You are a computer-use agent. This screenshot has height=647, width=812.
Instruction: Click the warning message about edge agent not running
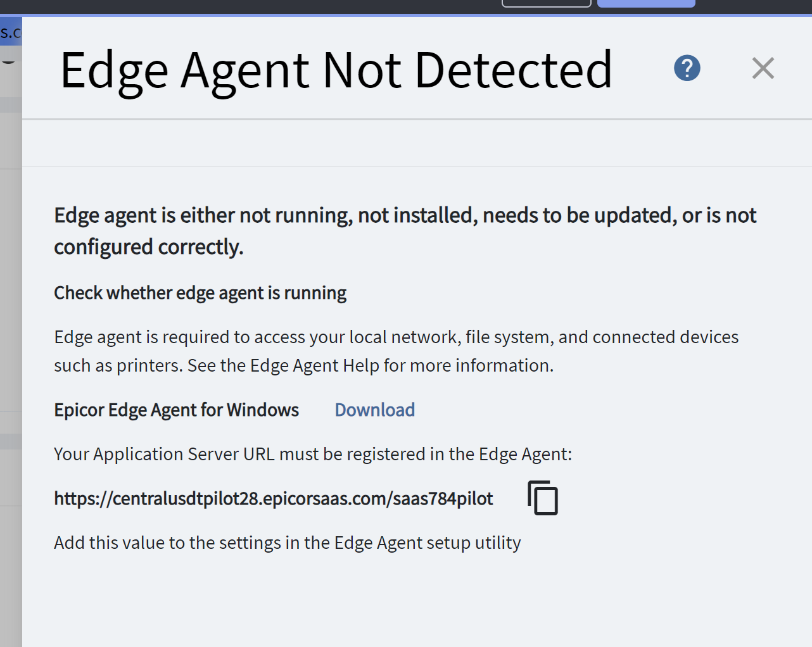(x=405, y=230)
